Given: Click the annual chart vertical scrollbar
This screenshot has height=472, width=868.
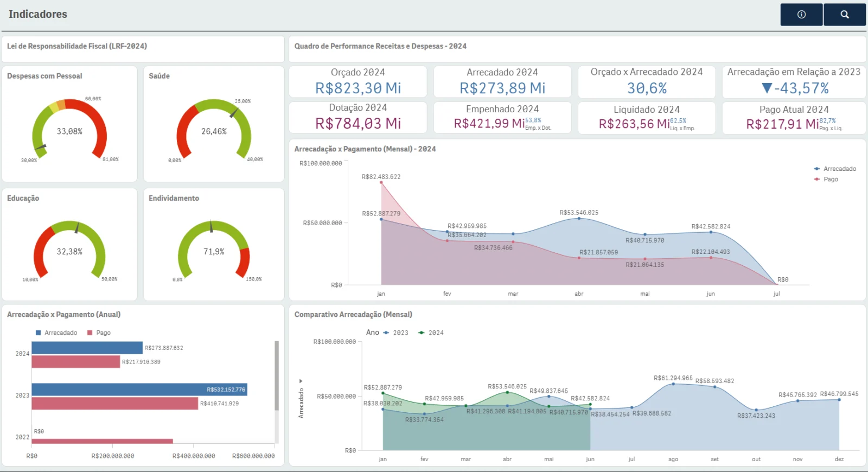Looking at the screenshot, I should [x=277, y=375].
